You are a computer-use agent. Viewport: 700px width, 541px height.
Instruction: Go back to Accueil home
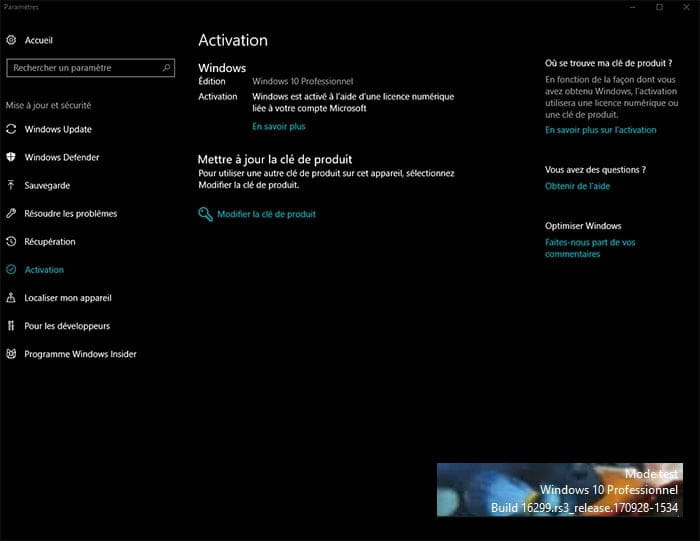[x=39, y=40]
